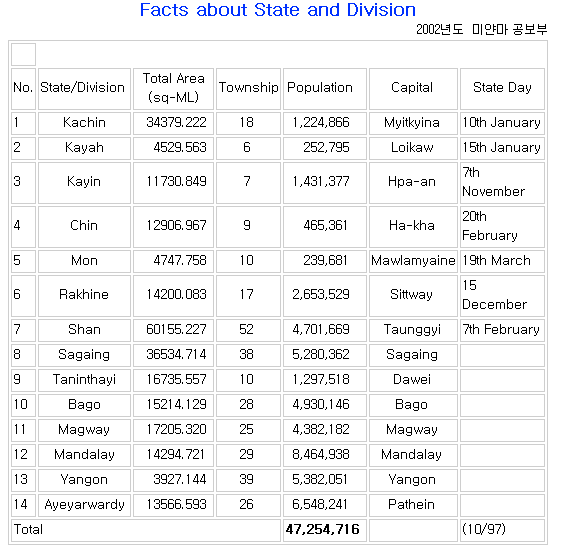
Task: Click the 'Kachin' state cell
Action: pyautogui.click(x=84, y=123)
